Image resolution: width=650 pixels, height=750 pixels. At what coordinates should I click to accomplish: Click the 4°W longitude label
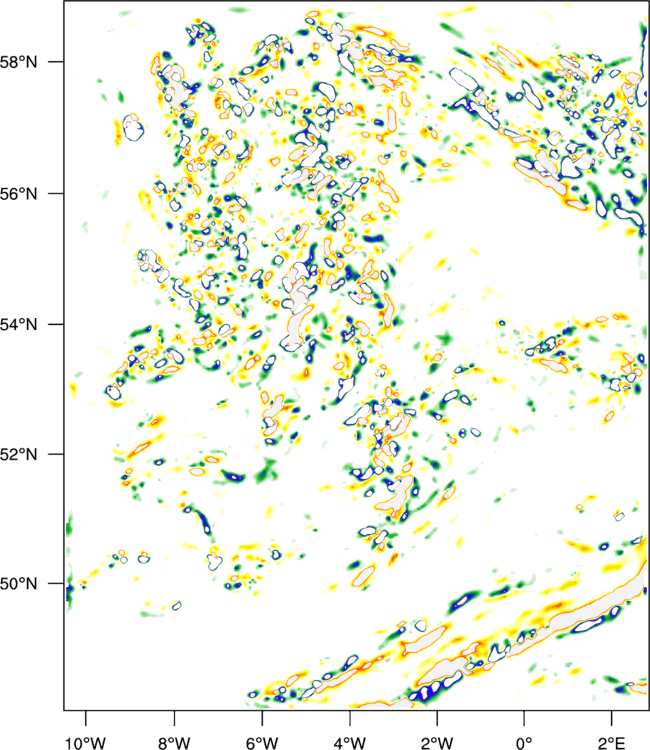(350, 742)
